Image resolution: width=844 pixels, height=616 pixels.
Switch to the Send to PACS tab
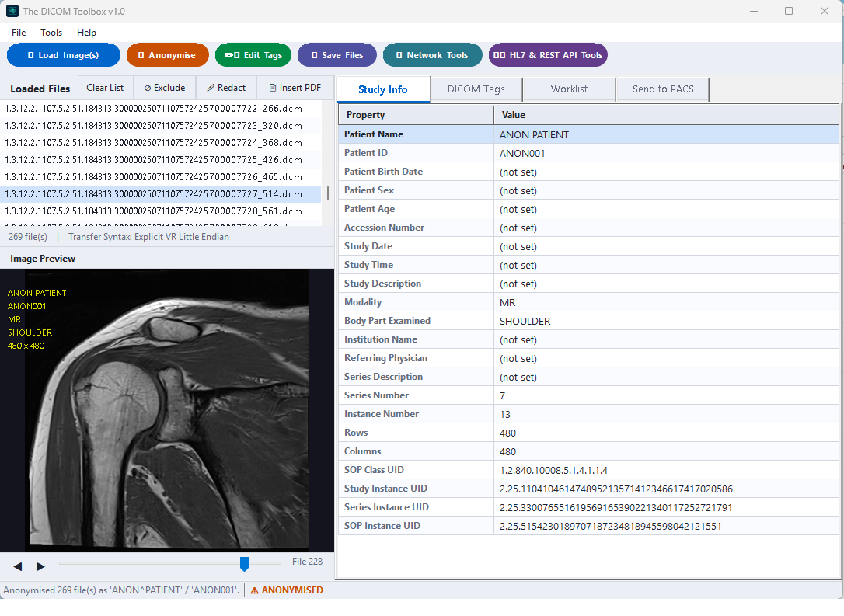click(x=663, y=89)
